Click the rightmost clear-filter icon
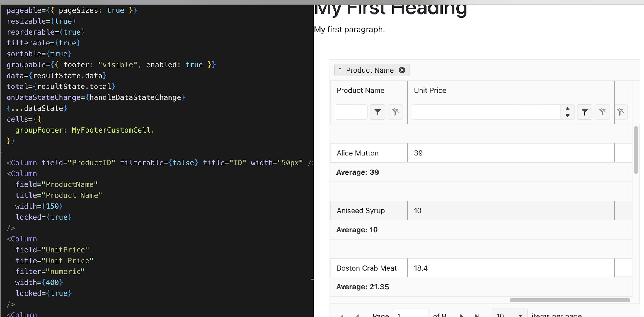This screenshot has width=644, height=317. (620, 112)
